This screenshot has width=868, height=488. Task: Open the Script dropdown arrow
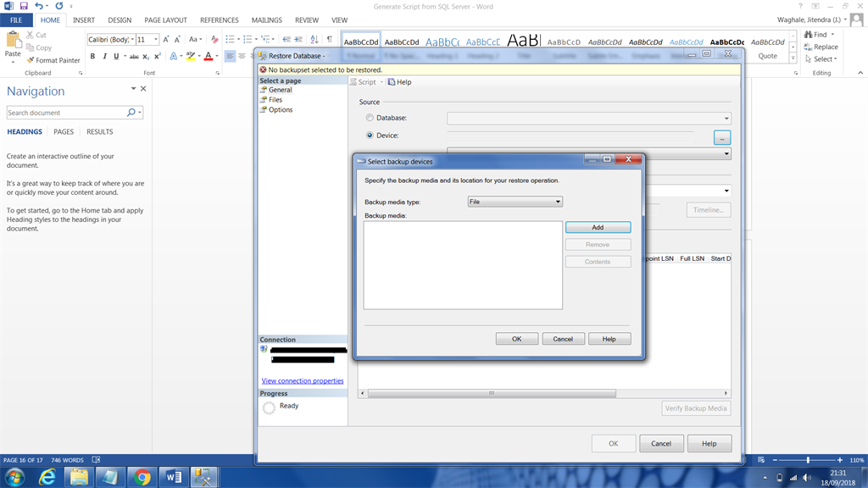[381, 82]
